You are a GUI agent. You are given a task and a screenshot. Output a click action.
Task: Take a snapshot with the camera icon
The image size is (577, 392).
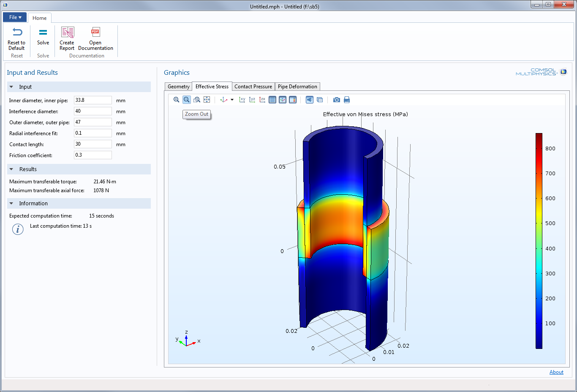[x=336, y=100]
